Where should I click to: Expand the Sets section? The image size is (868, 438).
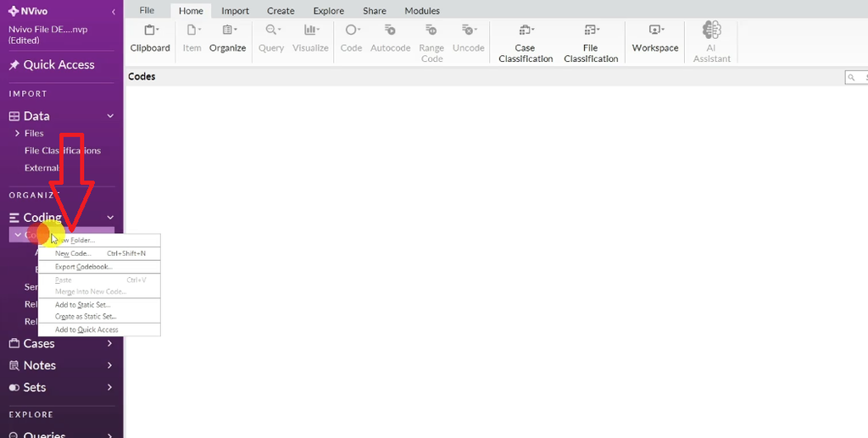coord(109,388)
